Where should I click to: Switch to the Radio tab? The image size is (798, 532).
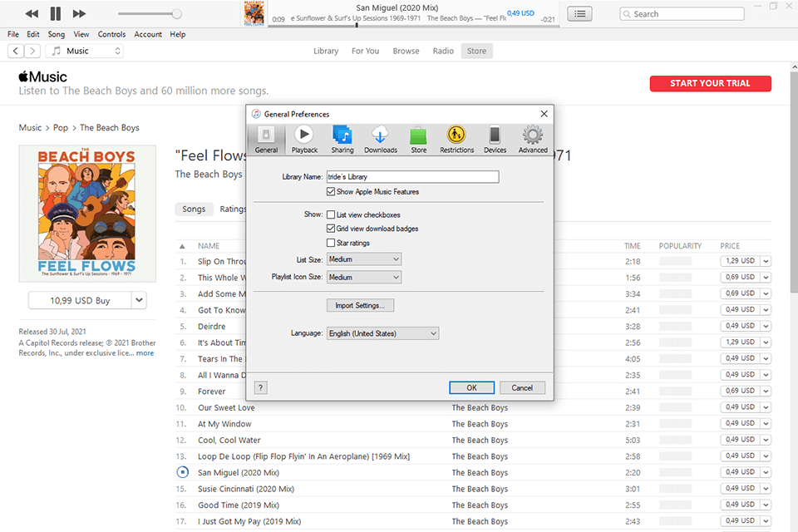tap(443, 51)
